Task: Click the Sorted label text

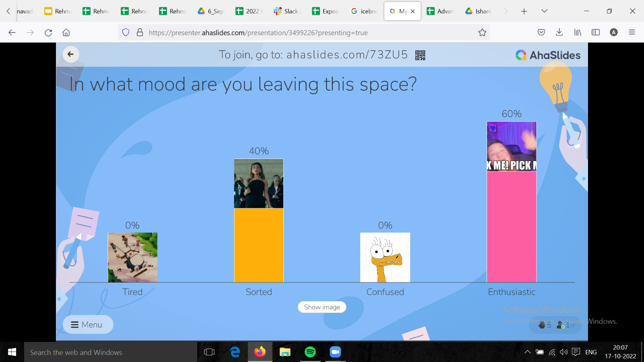Action: click(259, 292)
